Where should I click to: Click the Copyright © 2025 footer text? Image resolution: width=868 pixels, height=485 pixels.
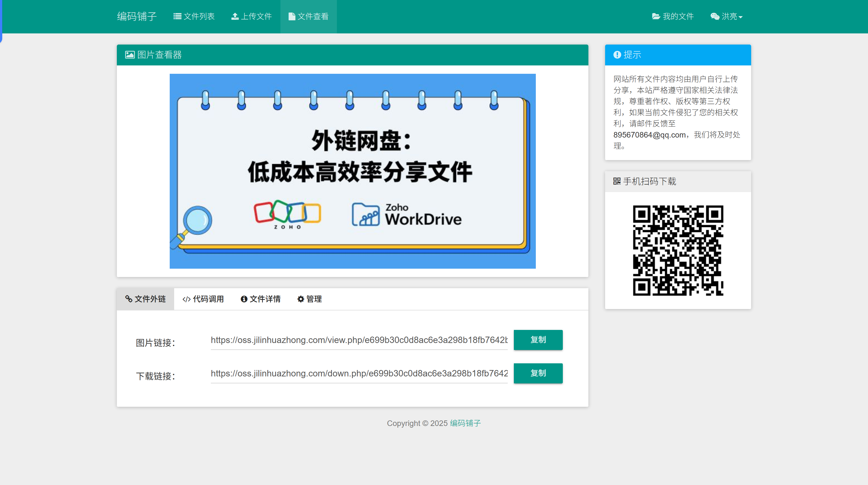417,423
